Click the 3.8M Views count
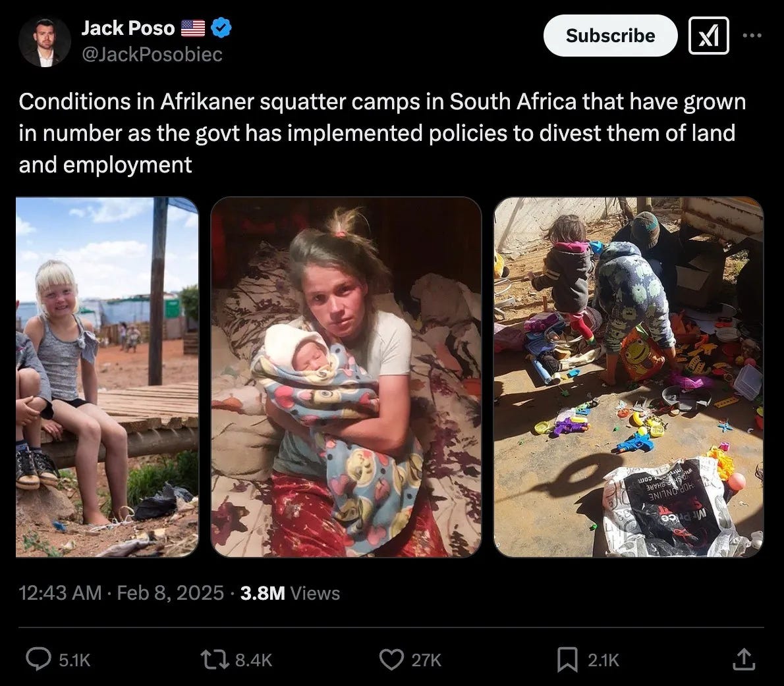Viewport: 784px width, 686px height. click(290, 593)
